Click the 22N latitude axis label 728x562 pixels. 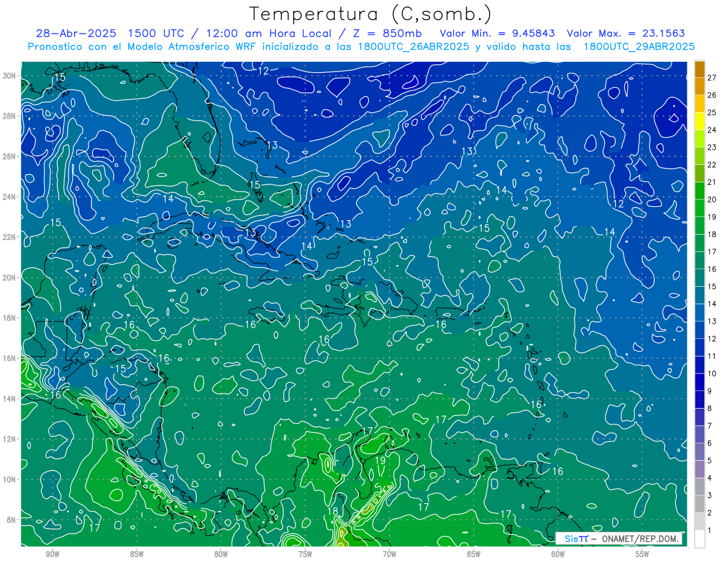(x=9, y=237)
